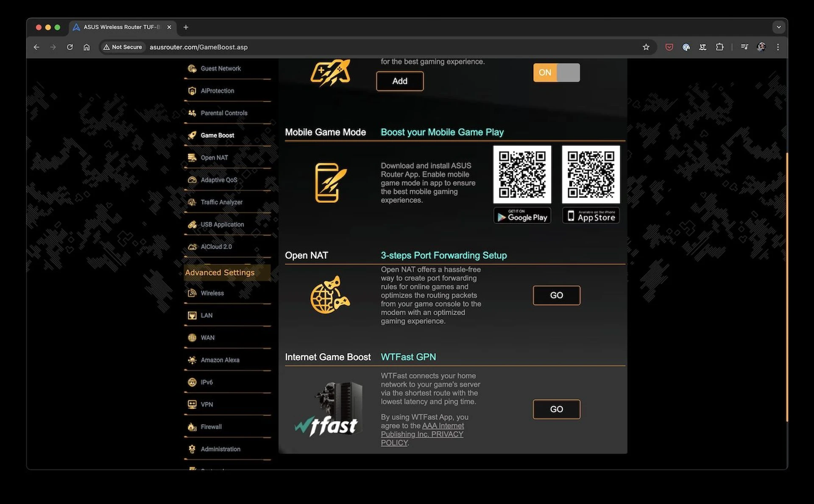
Task: Click the Traffic Analyzer icon
Action: tap(192, 202)
